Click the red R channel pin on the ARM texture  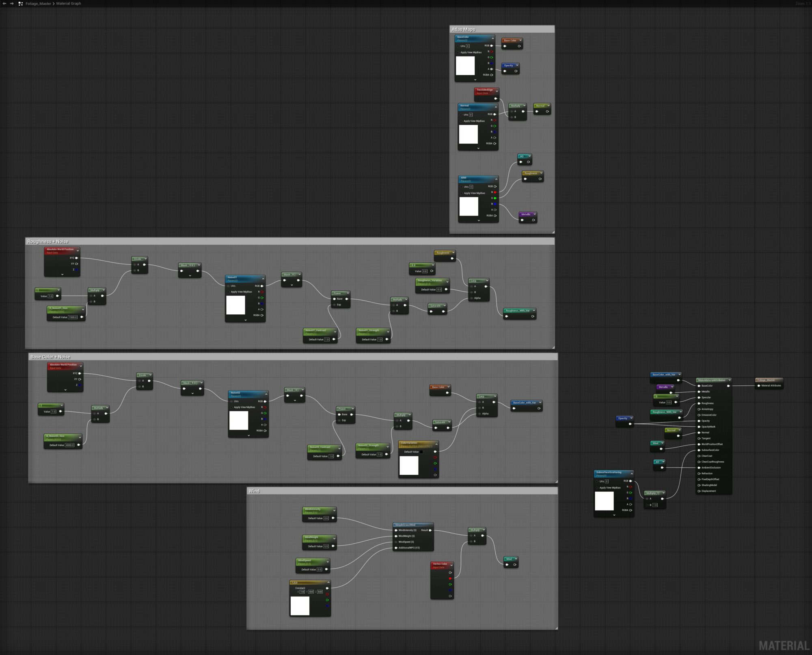pos(495,192)
